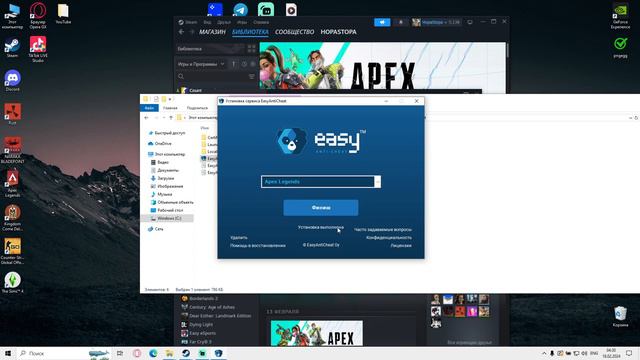Open Steam from the taskbar
This screenshot has height=360, width=640.
click(x=186, y=353)
